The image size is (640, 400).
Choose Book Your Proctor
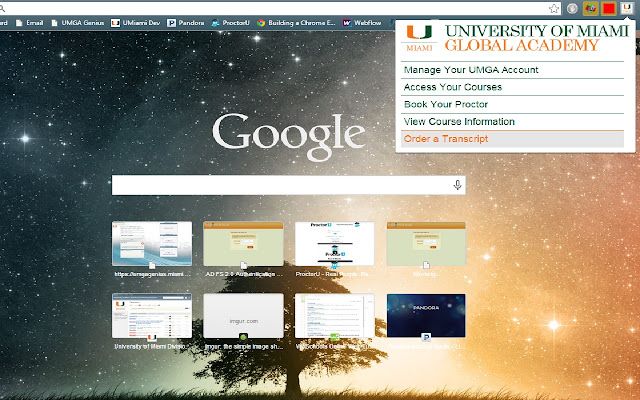pyautogui.click(x=512, y=104)
